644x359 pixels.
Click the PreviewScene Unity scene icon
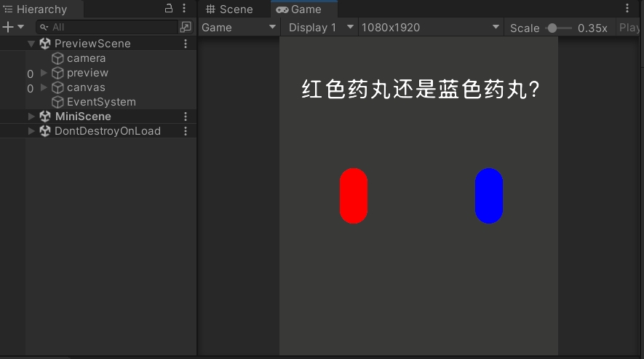point(45,43)
